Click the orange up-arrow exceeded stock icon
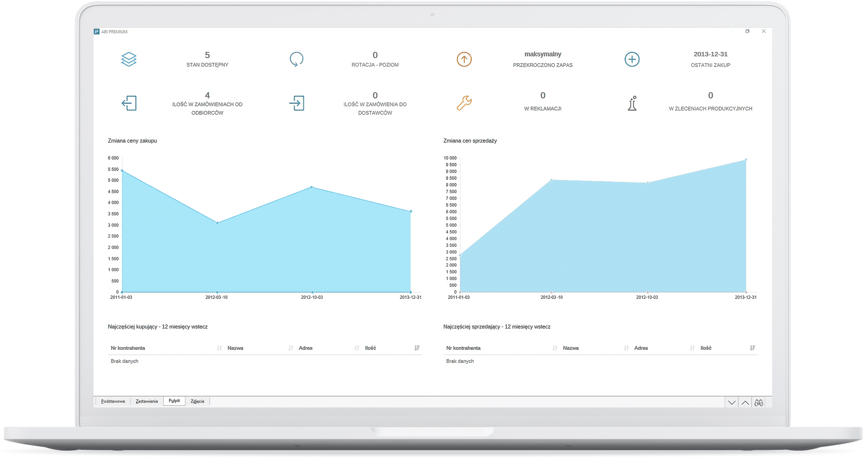 (464, 59)
